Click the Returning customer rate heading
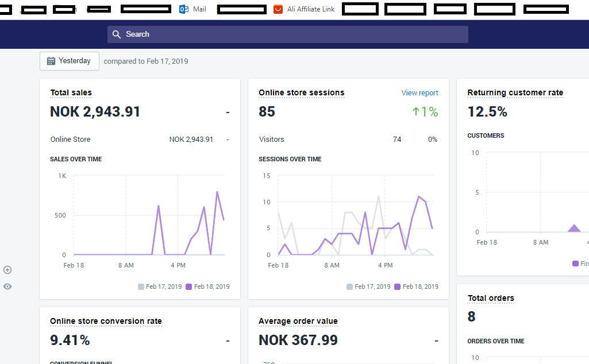This screenshot has width=589, height=364. [515, 92]
